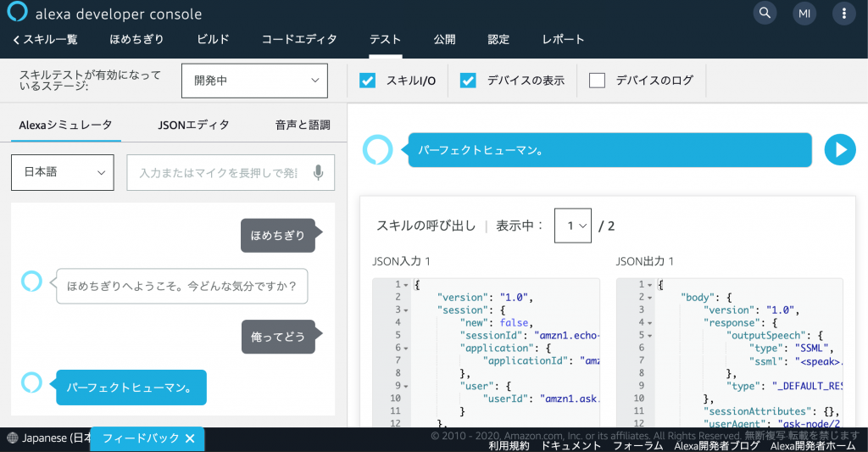Click the Alexa ring beside the top response
Image resolution: width=868 pixels, height=452 pixels.
377,149
